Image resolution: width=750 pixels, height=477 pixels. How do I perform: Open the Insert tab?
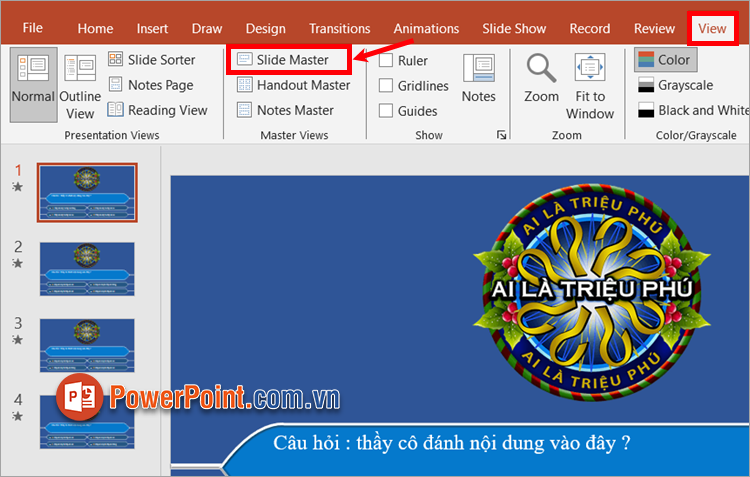pos(152,29)
